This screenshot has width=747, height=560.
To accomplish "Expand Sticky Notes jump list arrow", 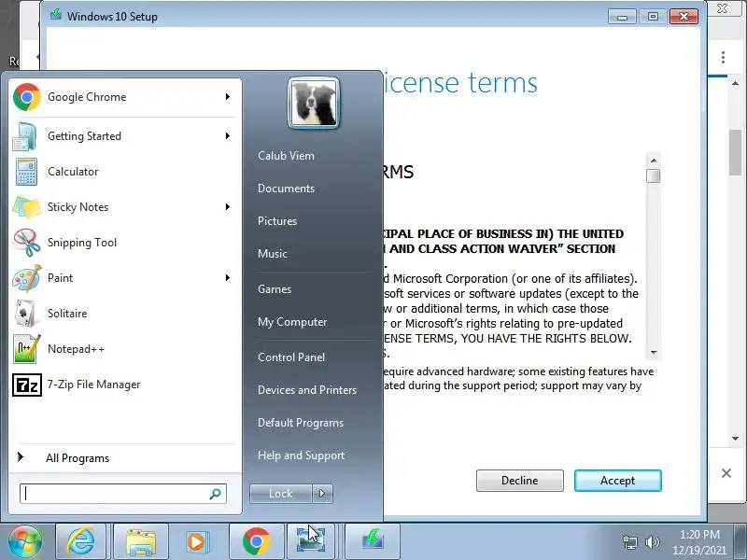I will (x=228, y=206).
